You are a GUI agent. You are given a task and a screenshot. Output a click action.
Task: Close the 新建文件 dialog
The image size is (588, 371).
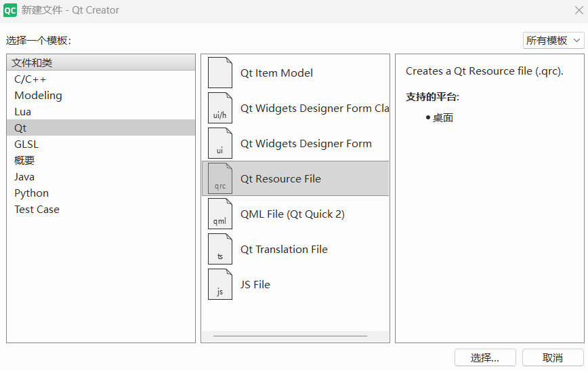(x=579, y=10)
